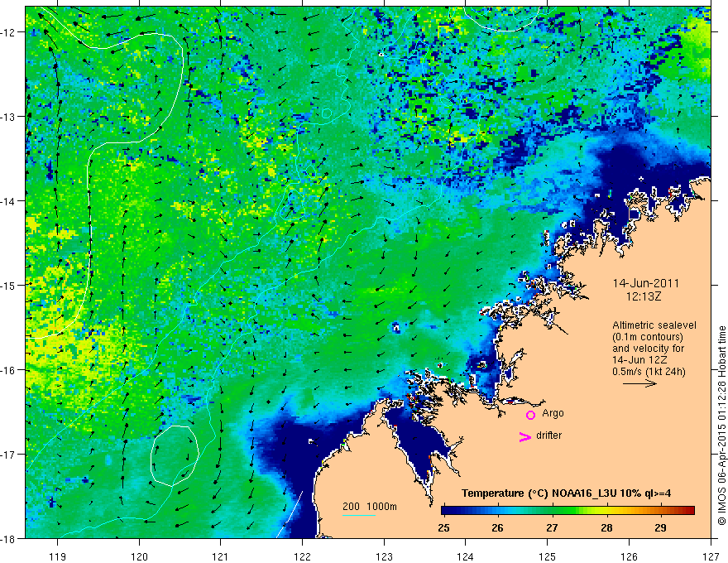Click the longitude axis label '125'
Viewport: 728px width, 563px height.
(x=548, y=556)
